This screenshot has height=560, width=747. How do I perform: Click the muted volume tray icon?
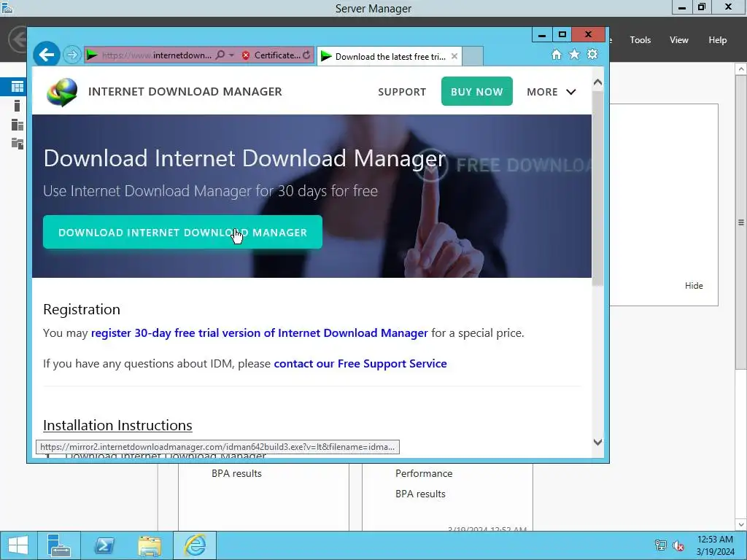(x=678, y=545)
